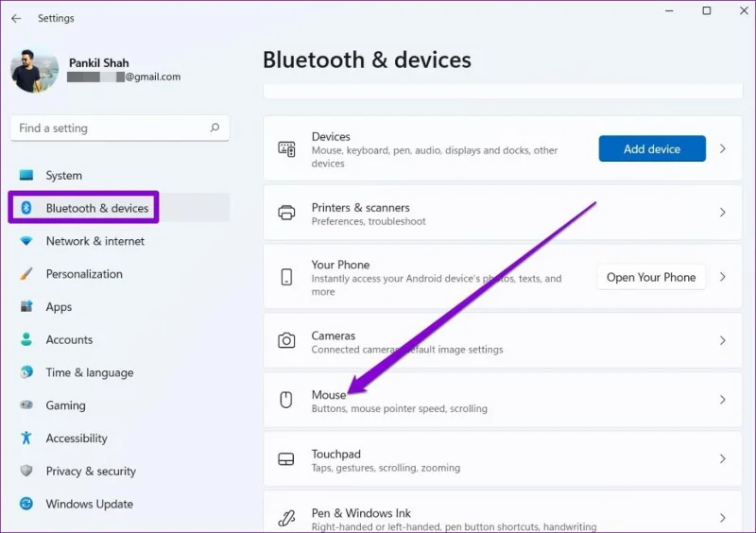Open the Apps section
The height and width of the screenshot is (533, 756).
tap(120, 307)
